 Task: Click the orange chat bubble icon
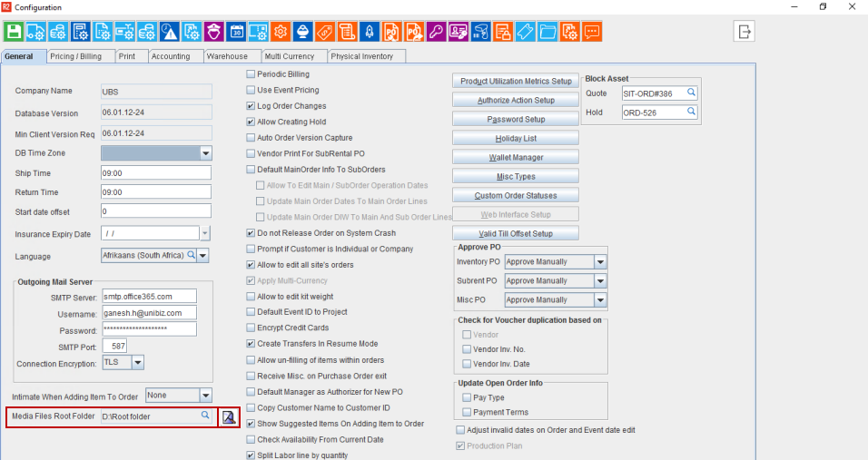tap(592, 32)
